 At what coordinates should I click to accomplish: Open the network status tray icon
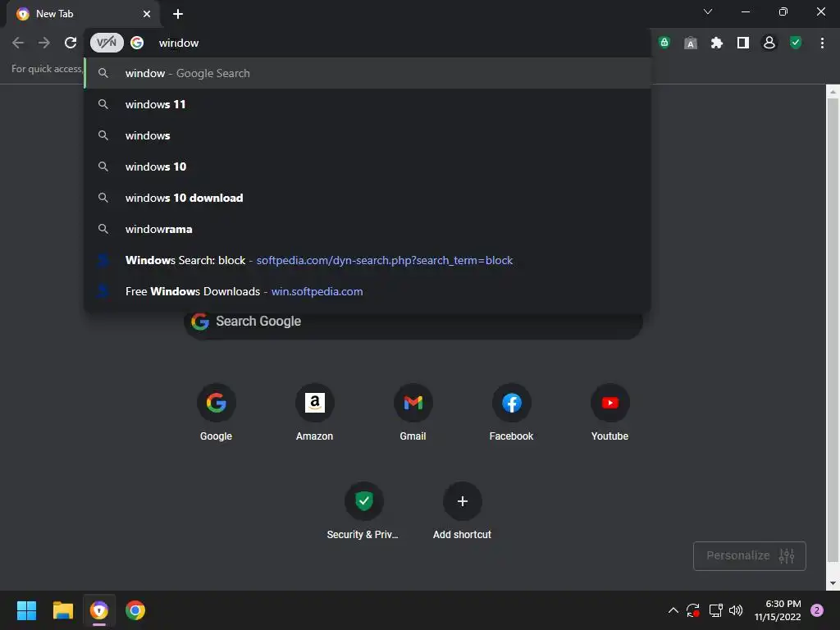pyautogui.click(x=715, y=610)
